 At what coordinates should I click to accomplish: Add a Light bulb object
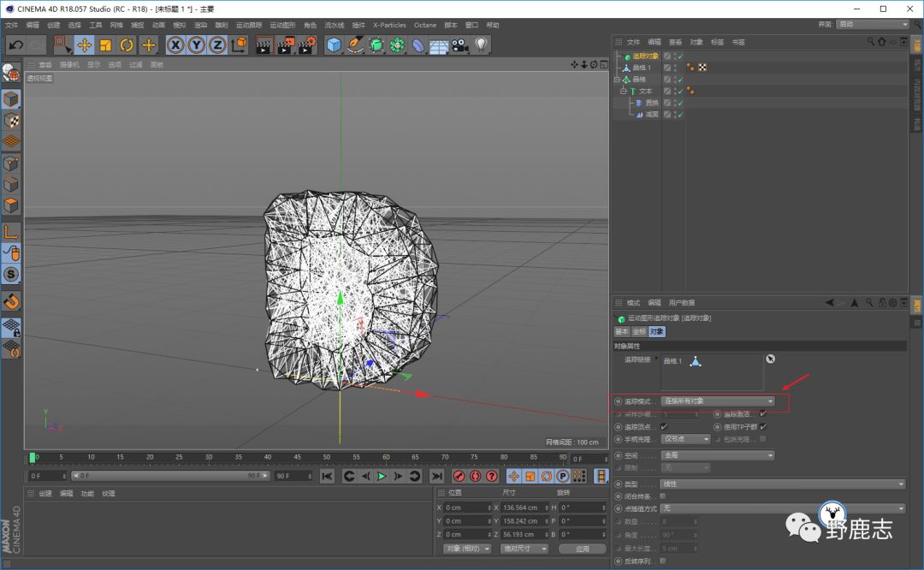(x=481, y=45)
